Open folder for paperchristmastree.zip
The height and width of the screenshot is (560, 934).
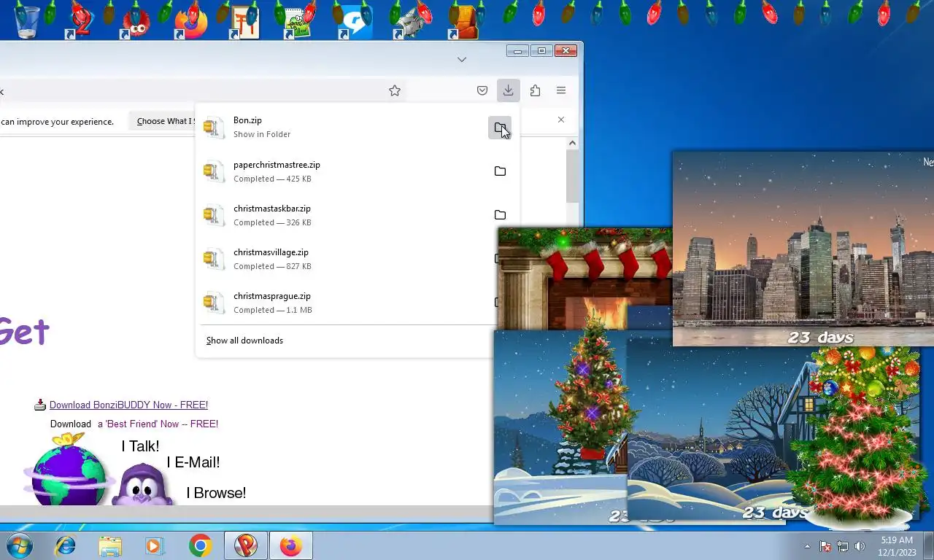(500, 171)
